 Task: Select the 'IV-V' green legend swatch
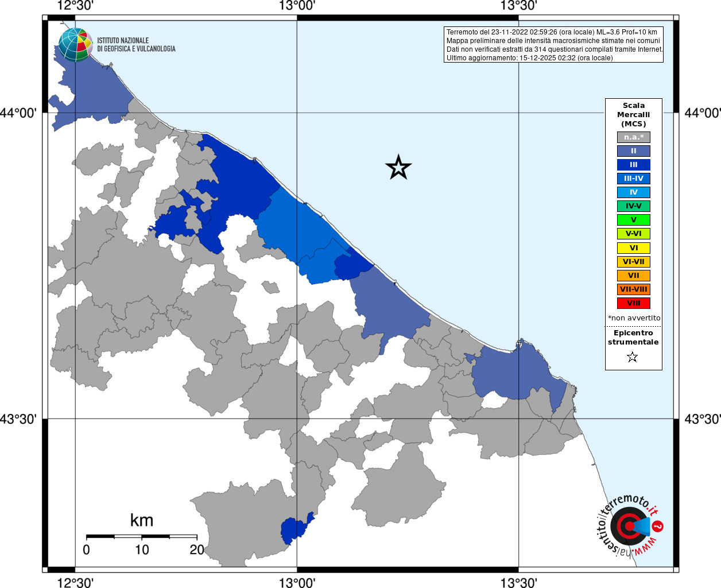(x=633, y=206)
